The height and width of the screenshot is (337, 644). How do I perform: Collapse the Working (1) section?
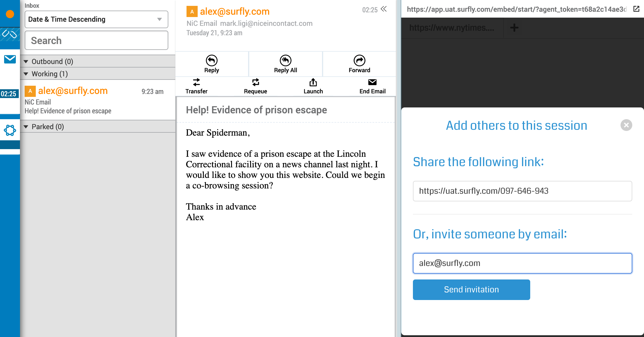point(26,74)
